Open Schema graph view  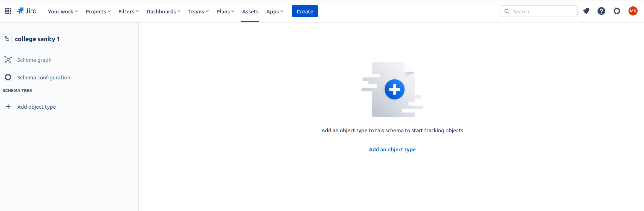pos(34,60)
